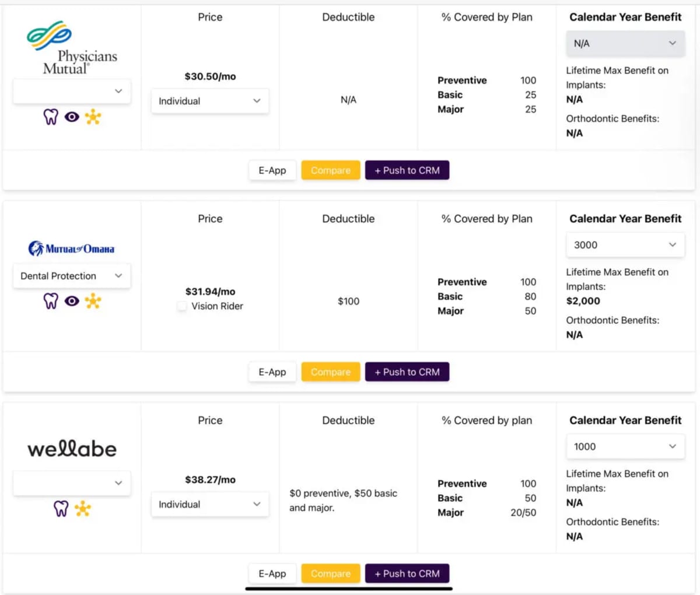Click the tooth icon under Dental Protection
The image size is (700, 595).
click(51, 301)
